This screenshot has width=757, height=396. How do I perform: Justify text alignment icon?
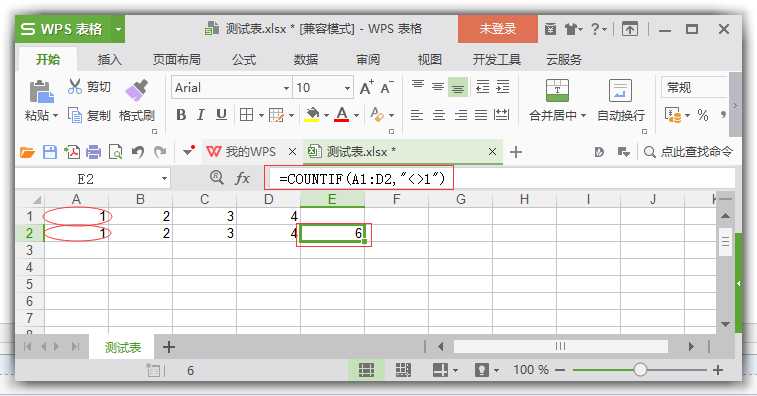tap(481, 115)
